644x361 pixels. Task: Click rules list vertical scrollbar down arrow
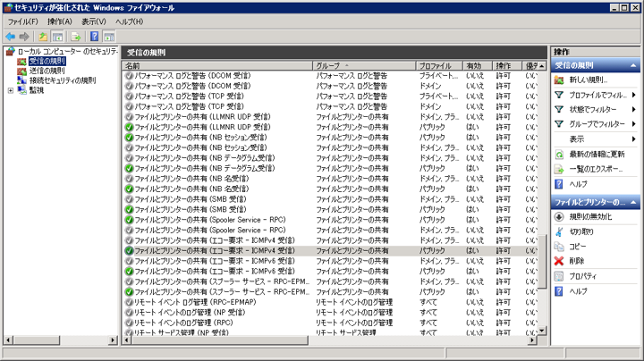click(542, 331)
